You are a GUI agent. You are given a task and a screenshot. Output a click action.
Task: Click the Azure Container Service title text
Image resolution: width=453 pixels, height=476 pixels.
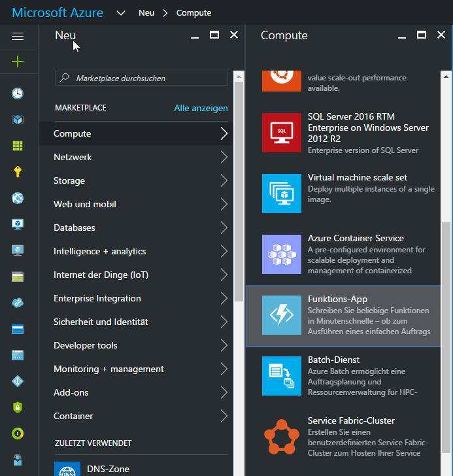[x=356, y=238]
